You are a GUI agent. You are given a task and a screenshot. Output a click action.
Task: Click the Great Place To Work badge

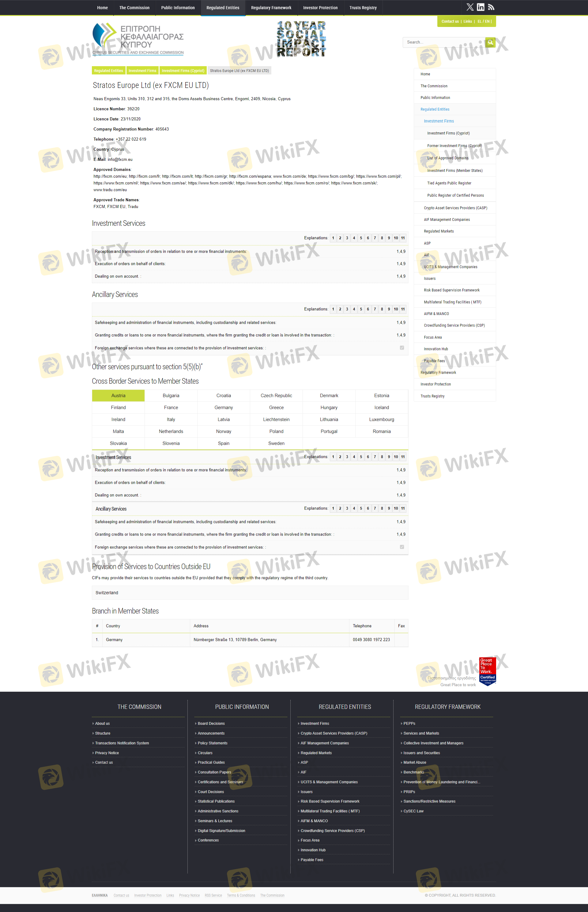pos(487,671)
